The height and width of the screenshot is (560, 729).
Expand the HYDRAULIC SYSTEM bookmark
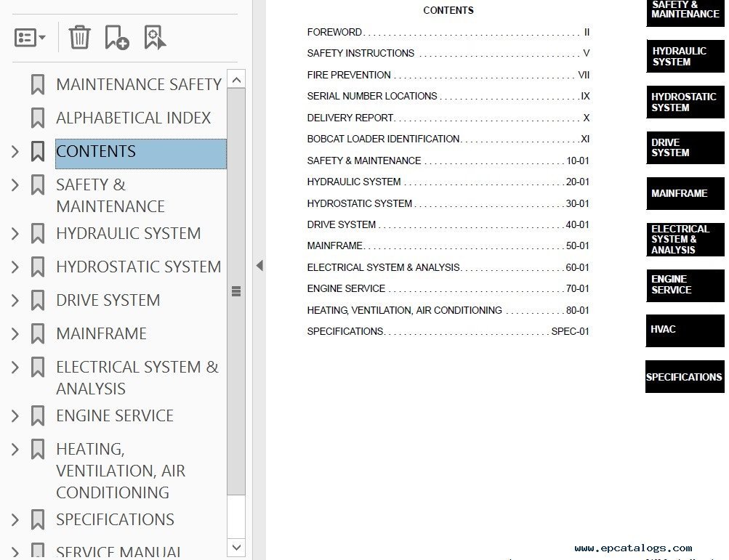click(x=15, y=234)
